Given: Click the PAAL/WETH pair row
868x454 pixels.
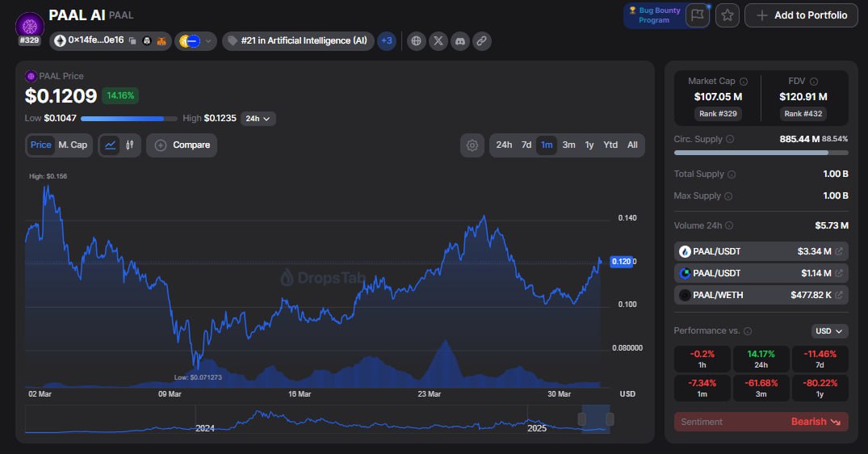Looking at the screenshot, I should point(761,295).
